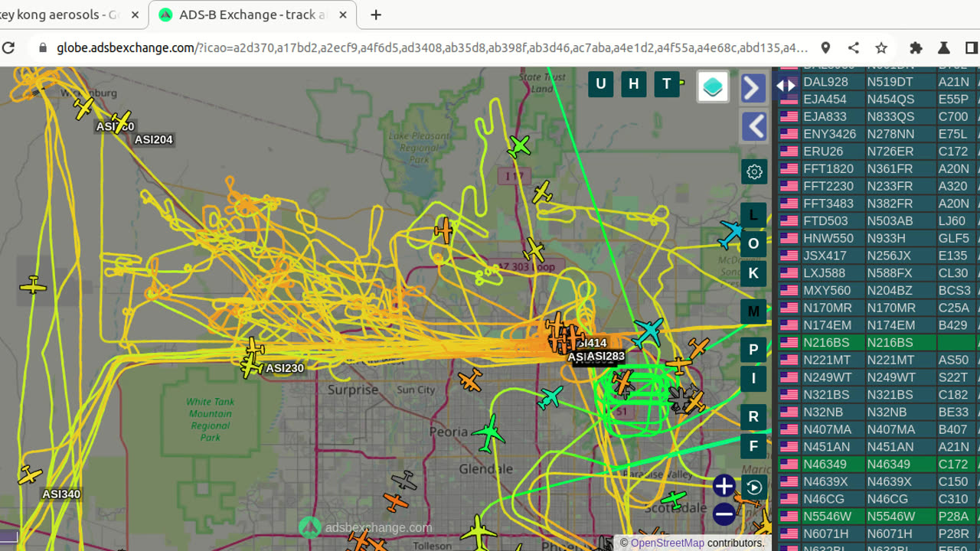Screen dimensions: 980x551
Task: Share this page icon
Action: click(854, 47)
